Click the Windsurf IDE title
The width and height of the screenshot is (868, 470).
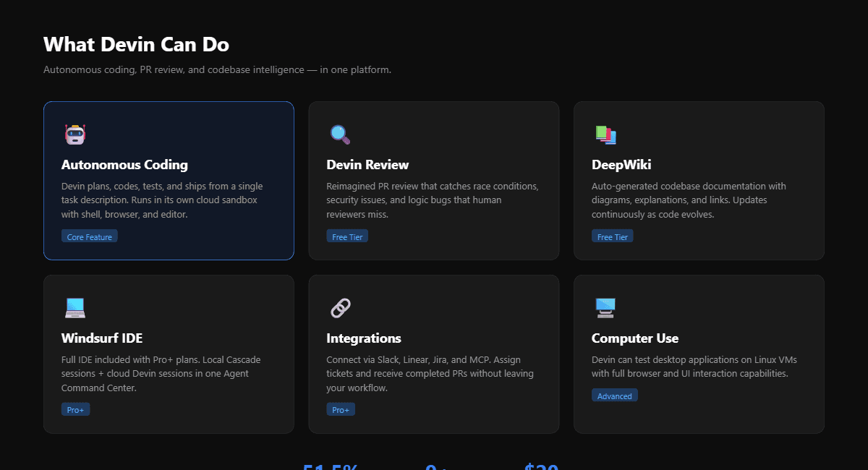click(102, 338)
